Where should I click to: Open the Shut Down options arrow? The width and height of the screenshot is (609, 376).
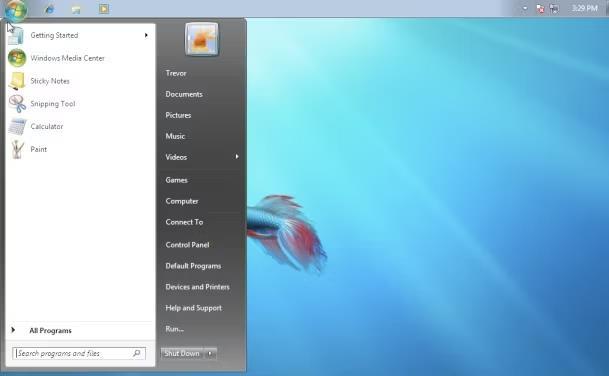pyautogui.click(x=210, y=353)
